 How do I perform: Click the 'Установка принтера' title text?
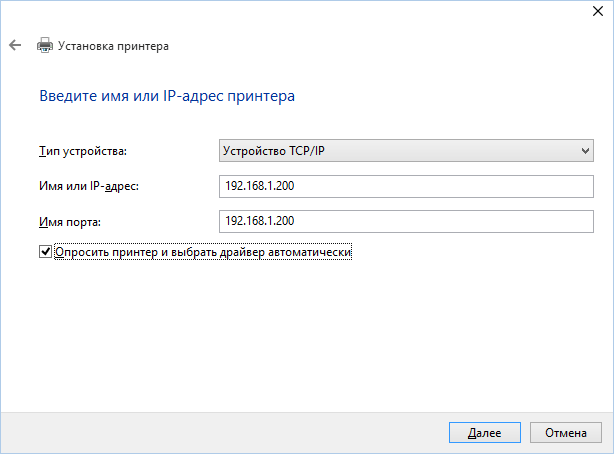tap(113, 46)
